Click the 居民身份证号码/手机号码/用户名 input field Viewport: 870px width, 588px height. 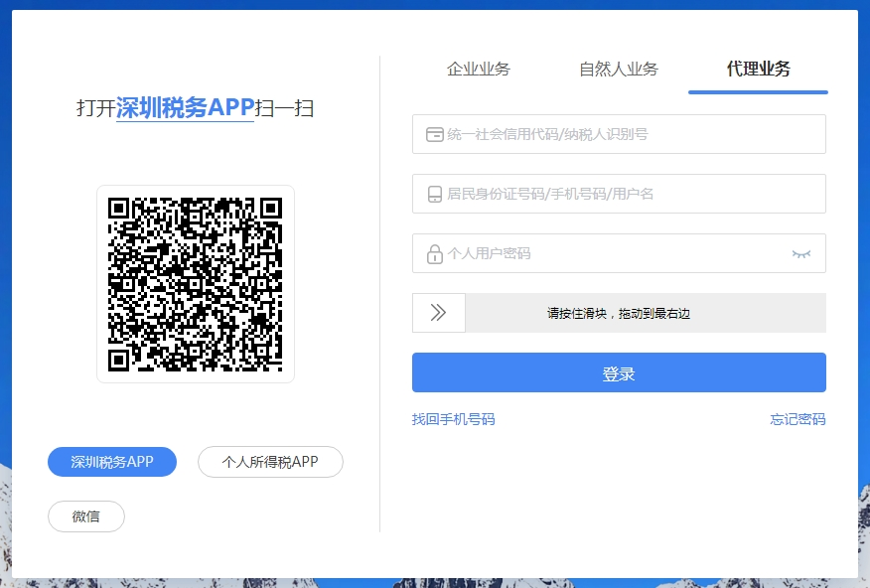(x=619, y=194)
